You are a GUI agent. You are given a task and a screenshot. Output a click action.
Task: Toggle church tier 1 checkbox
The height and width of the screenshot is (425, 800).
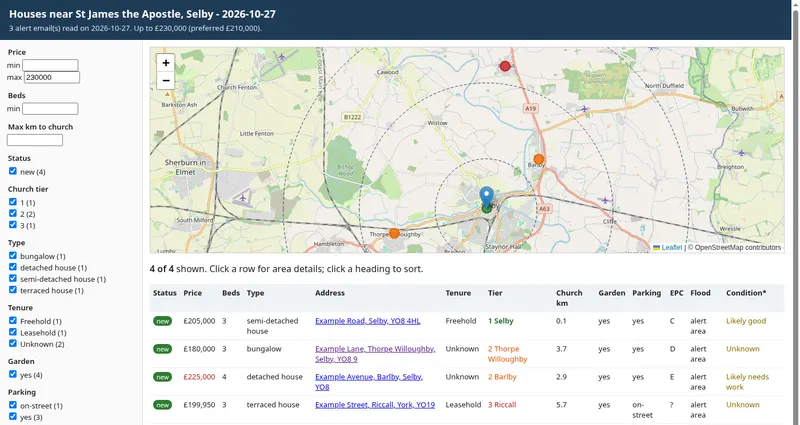[x=13, y=202]
